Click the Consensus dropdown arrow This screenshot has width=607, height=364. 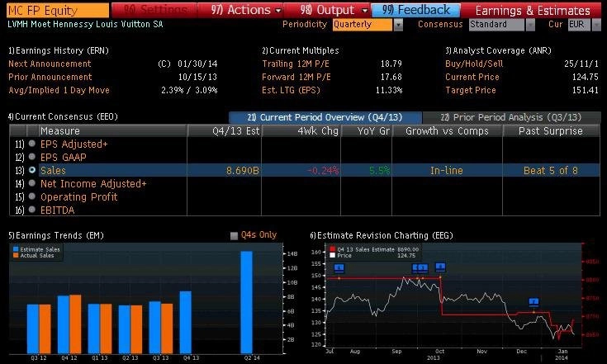pyautogui.click(x=530, y=25)
